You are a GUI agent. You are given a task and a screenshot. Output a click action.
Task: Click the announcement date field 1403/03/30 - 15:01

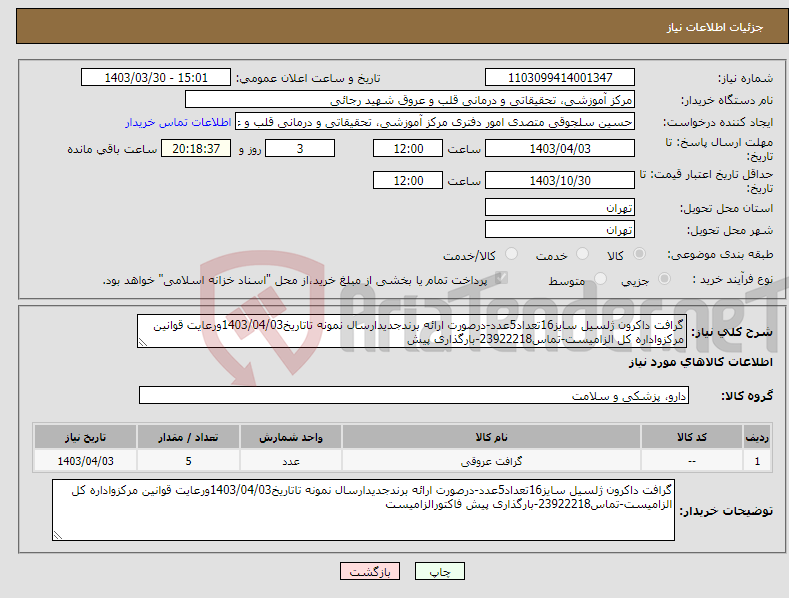point(156,78)
